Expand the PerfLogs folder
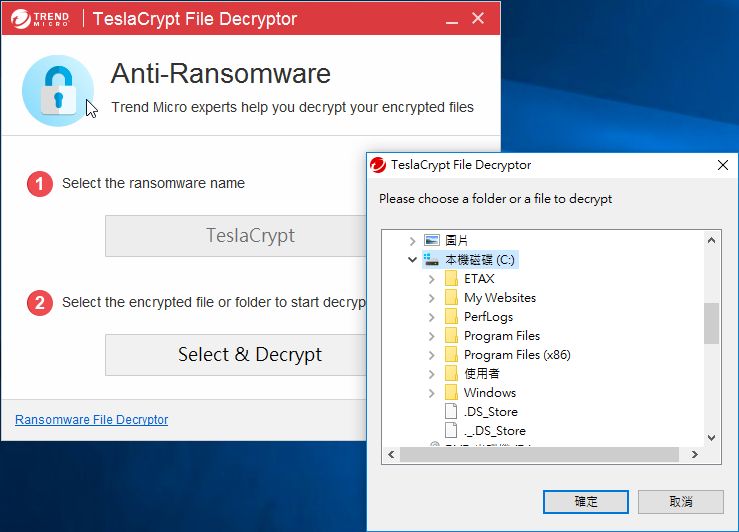The image size is (739, 532). click(x=431, y=317)
